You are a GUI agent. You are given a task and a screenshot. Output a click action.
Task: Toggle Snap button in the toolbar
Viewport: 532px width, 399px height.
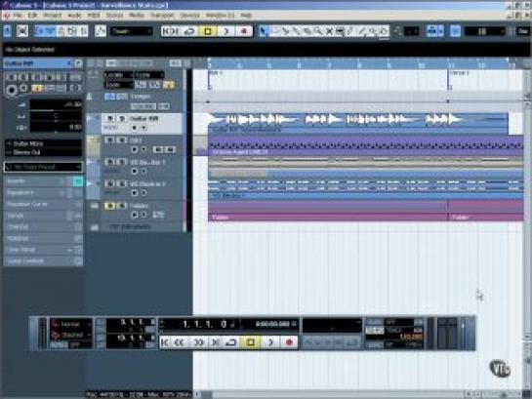point(455,31)
